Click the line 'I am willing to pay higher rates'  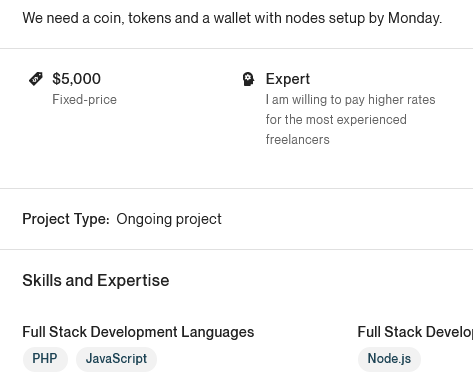click(350, 100)
